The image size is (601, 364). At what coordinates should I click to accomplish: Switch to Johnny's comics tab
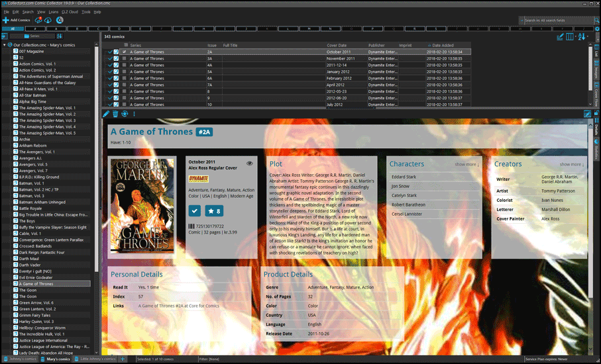pos(20,359)
